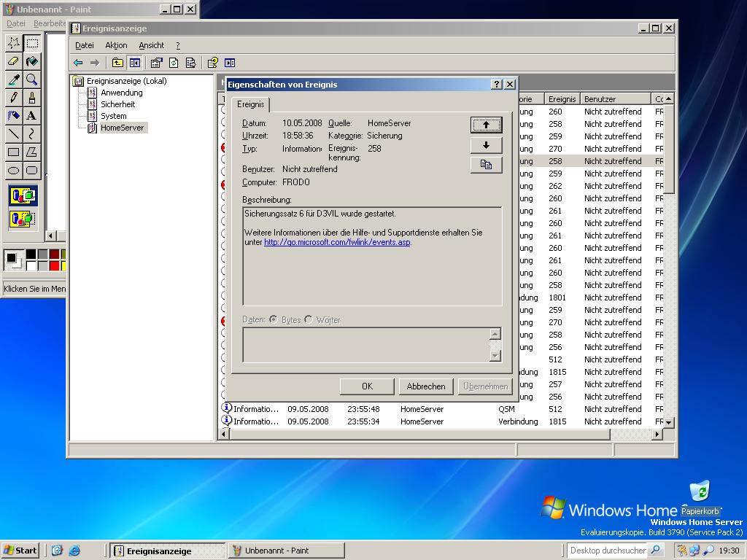Click the event list scroll up arrow
This screenshot has height=560, width=747.
pyautogui.click(x=669, y=98)
